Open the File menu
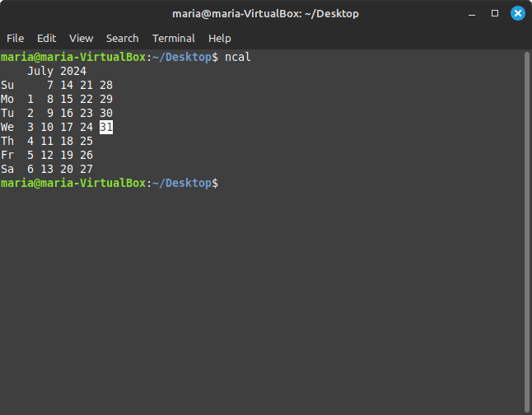532x415 pixels. pyautogui.click(x=16, y=39)
